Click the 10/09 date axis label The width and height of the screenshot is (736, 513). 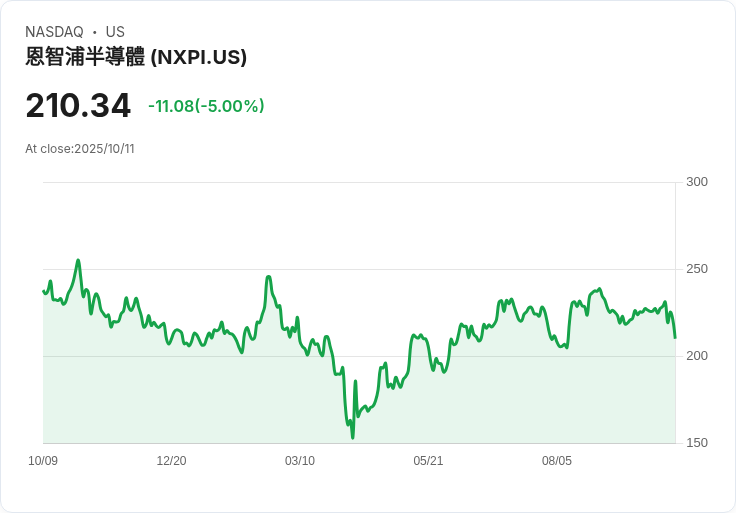click(43, 461)
